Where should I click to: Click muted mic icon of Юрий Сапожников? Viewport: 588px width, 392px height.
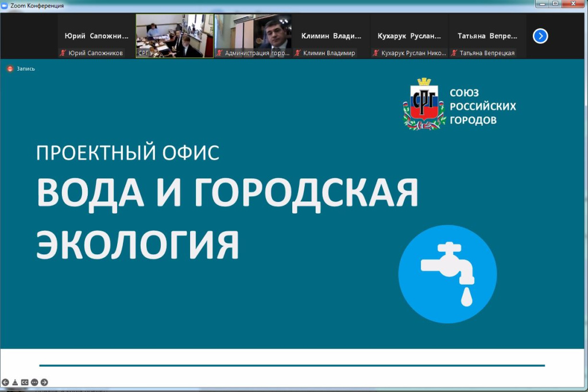click(x=63, y=53)
